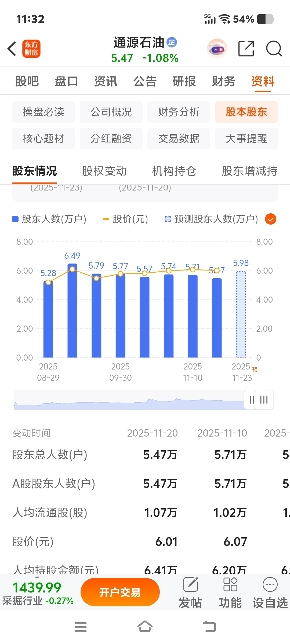Open the 股权变动 sub-tab

pyautogui.click(x=104, y=171)
